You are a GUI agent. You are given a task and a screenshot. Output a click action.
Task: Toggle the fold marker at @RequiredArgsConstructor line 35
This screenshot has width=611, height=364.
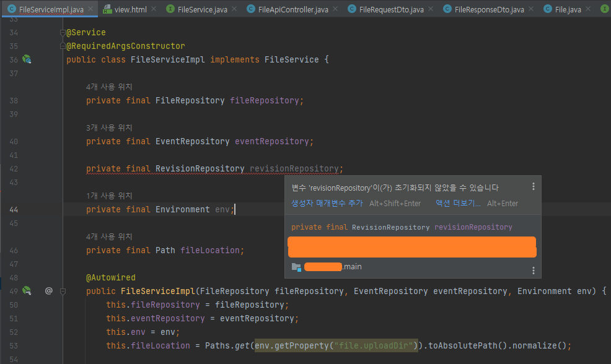pyautogui.click(x=63, y=46)
